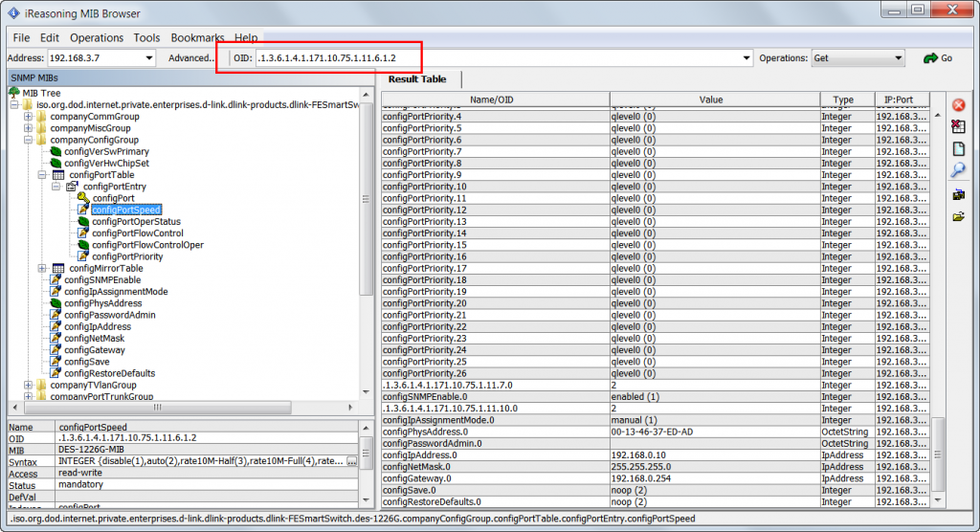This screenshot has width=980, height=532.
Task: Open the Tools menu
Action: coord(146,37)
